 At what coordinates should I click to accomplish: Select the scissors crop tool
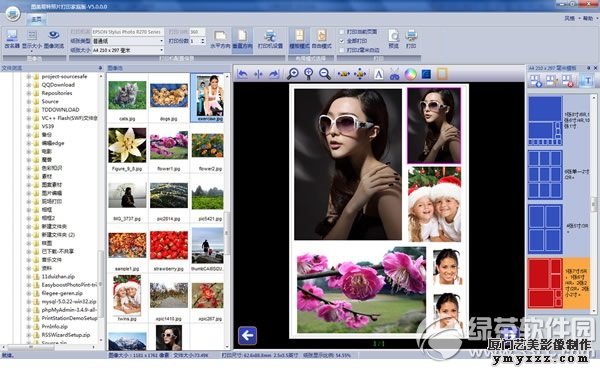(395, 74)
